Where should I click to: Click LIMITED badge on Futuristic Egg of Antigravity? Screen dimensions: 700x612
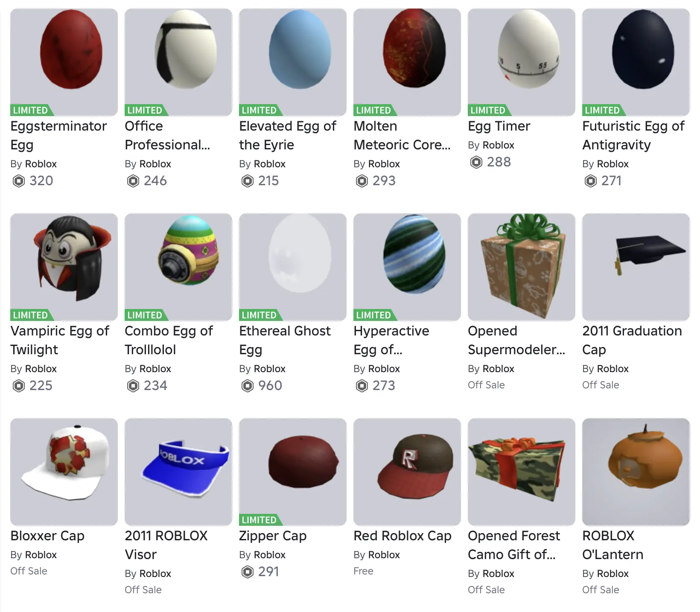(603, 110)
